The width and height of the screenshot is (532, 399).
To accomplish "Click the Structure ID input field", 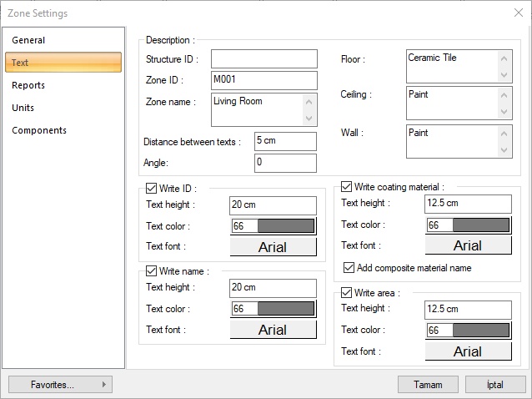I will coord(263,58).
